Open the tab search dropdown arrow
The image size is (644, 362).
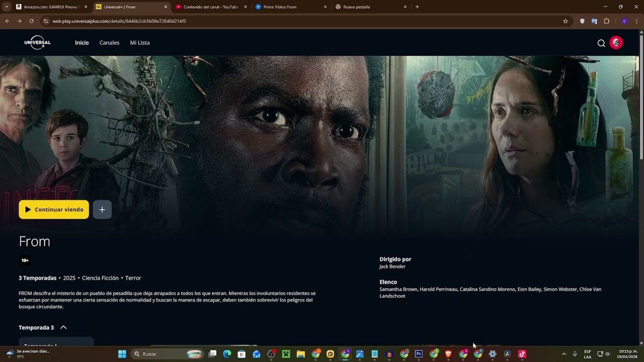click(x=6, y=7)
